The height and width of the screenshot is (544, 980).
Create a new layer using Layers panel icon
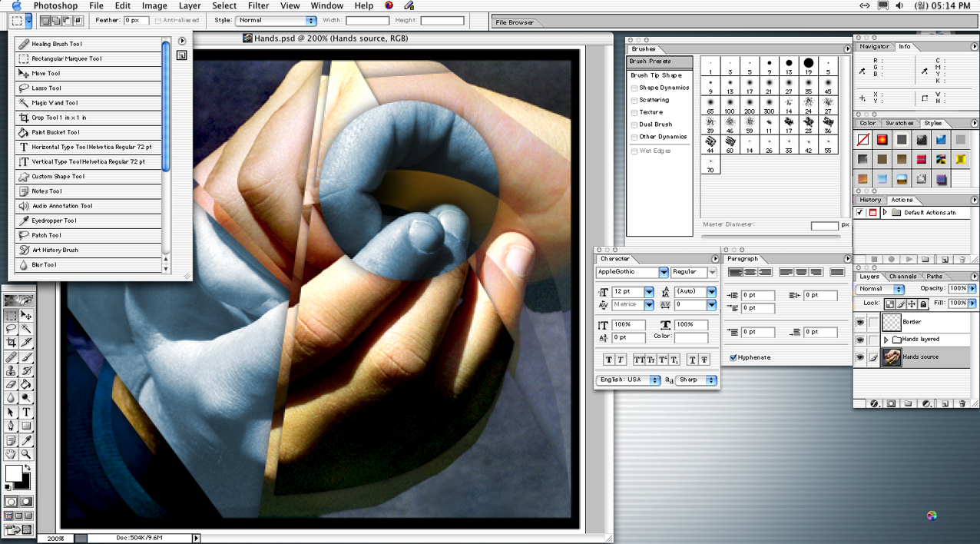point(945,403)
